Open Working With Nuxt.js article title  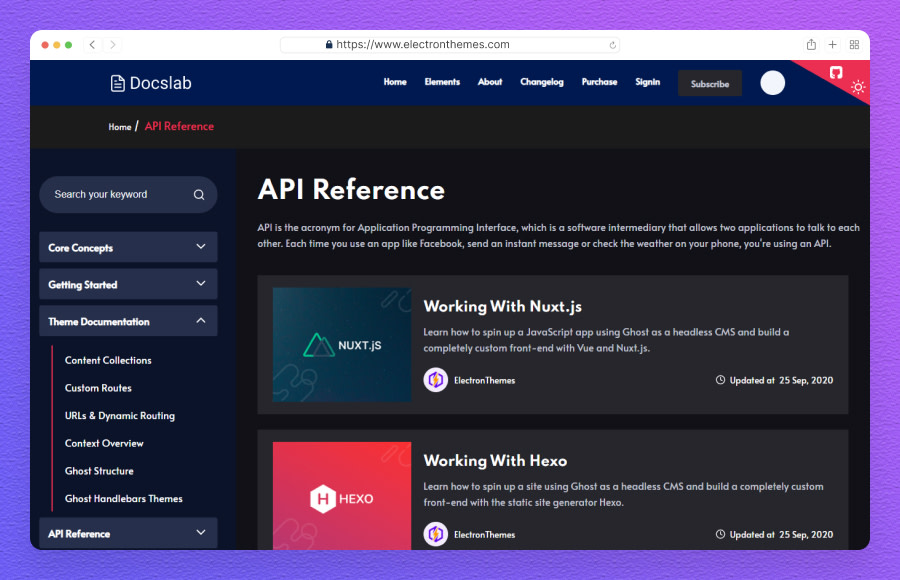pyautogui.click(x=503, y=307)
